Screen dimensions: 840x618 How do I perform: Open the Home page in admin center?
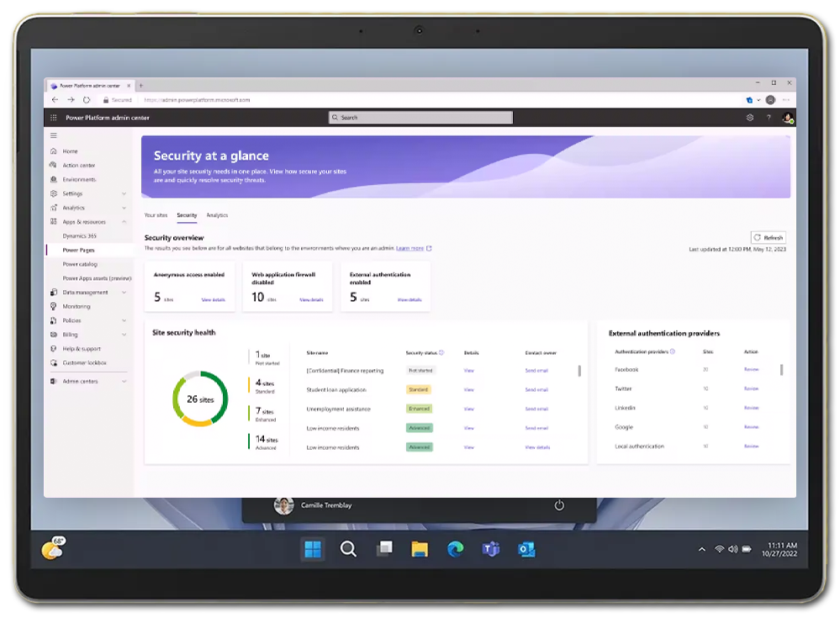point(71,151)
